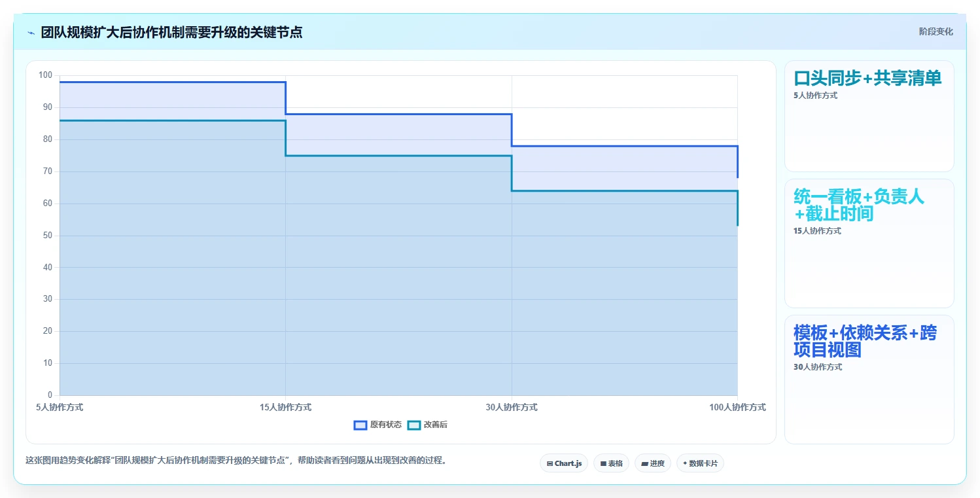
Task: Select the 表格 chip
Action: pos(611,463)
